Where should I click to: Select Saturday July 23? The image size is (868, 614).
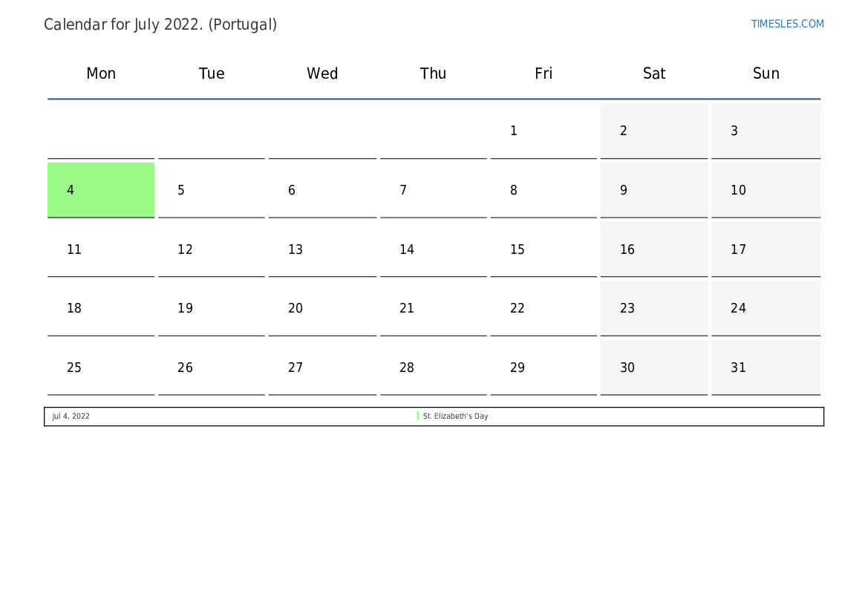654,308
